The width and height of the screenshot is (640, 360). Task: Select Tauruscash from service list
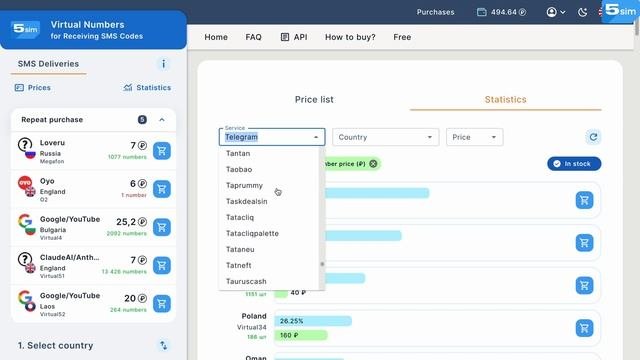tap(269, 282)
